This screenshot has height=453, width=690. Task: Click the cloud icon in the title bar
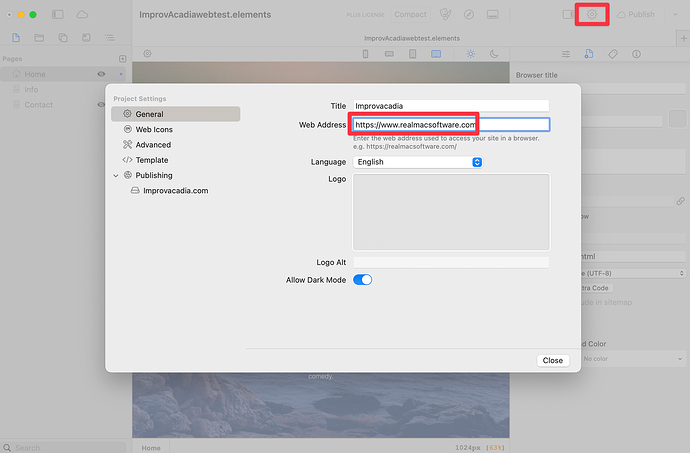point(82,15)
